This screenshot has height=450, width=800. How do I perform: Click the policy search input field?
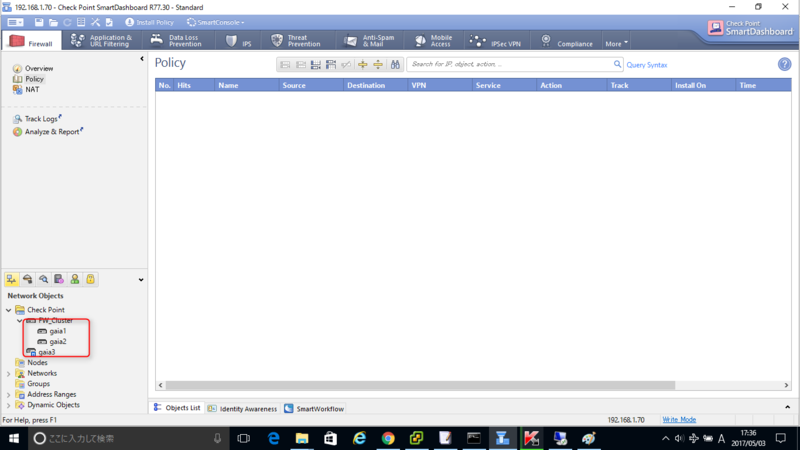(510, 64)
